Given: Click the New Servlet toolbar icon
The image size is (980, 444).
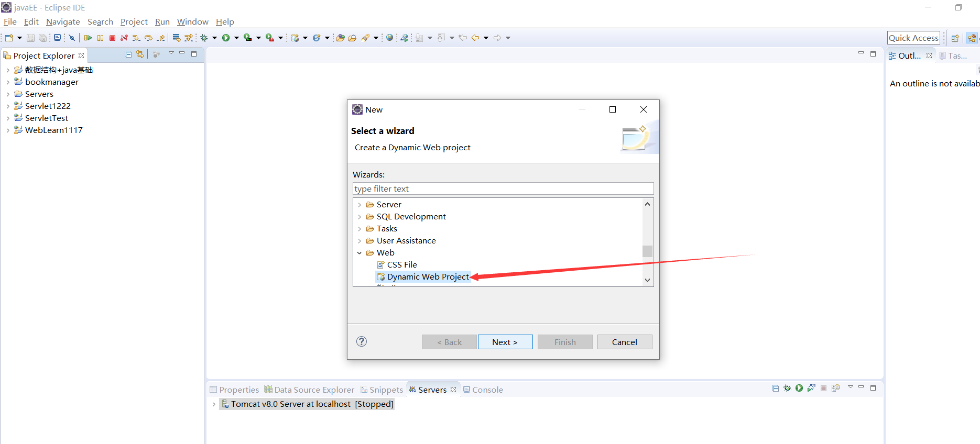Looking at the screenshot, I should (317, 38).
